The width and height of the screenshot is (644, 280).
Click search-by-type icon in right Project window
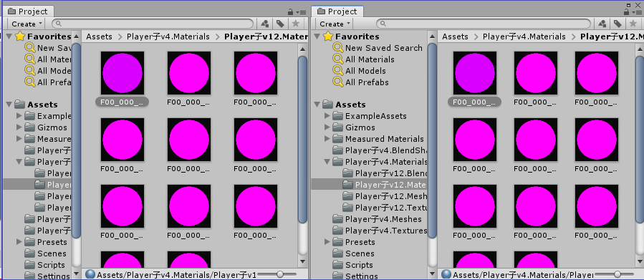click(x=602, y=24)
